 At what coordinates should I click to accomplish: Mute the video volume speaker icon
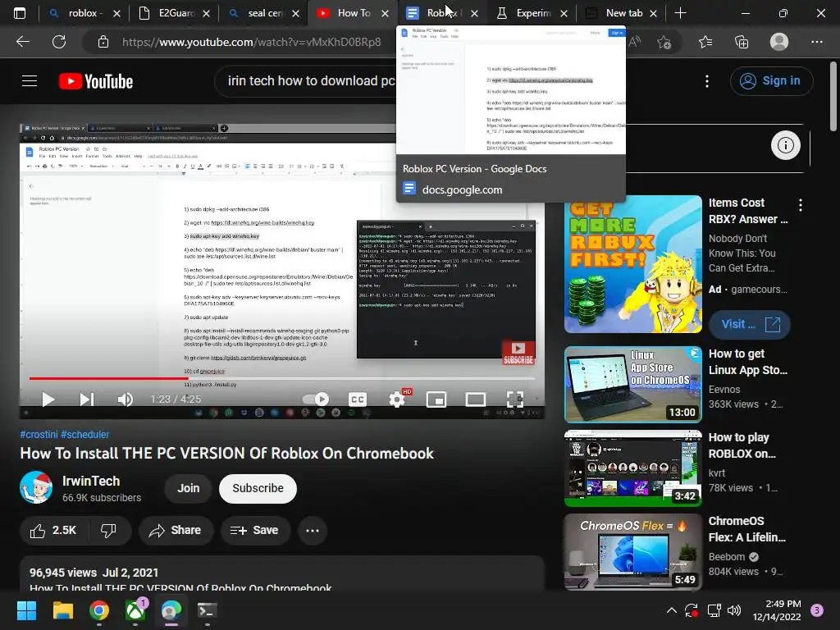(x=125, y=399)
